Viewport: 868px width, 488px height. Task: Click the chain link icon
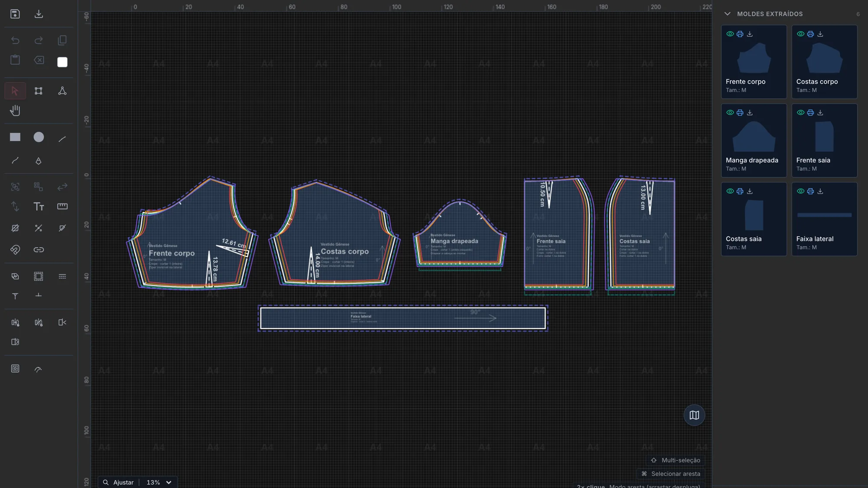[x=39, y=249]
